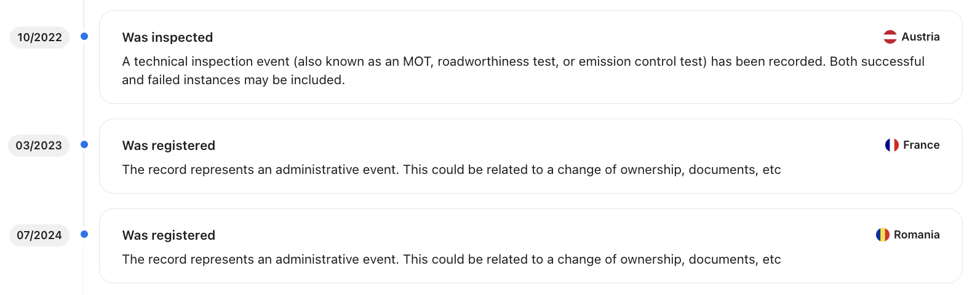Click the 07/2024 date badge

pyautogui.click(x=39, y=235)
